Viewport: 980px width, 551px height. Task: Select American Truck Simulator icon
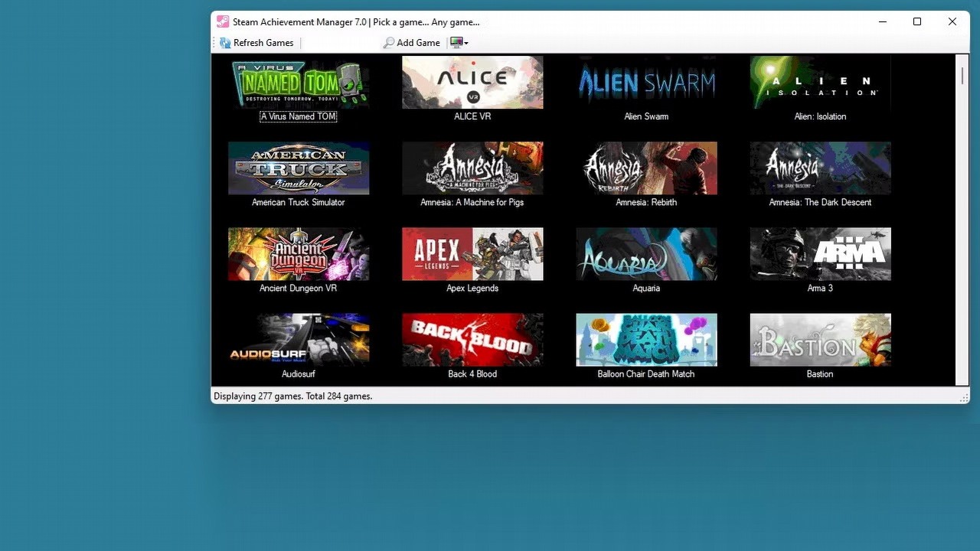coord(299,168)
